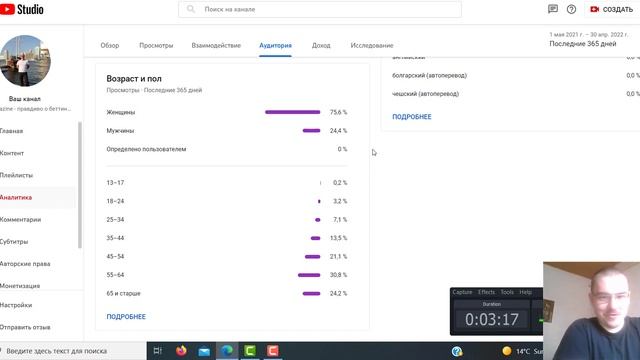Focus the Поиск на канале search field
Screen dimensions: 640x360
click(x=320, y=9)
